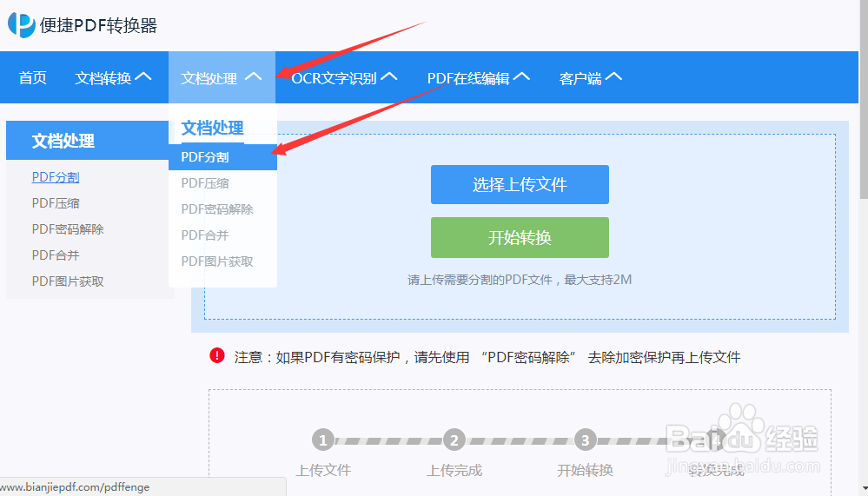Click step 1 circle above 上传文件
The image size is (868, 496).
[323, 440]
